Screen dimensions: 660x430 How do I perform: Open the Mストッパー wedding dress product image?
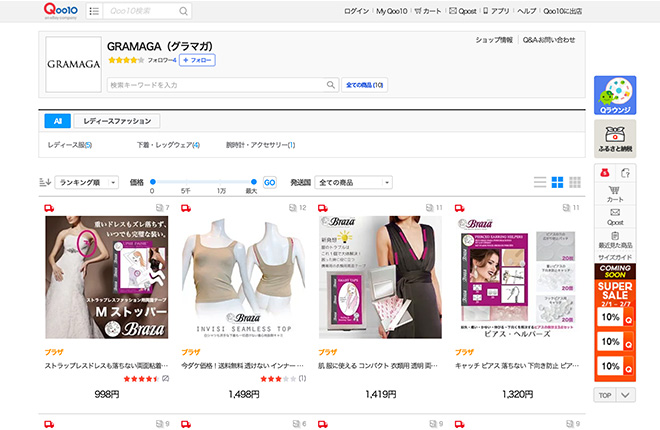click(x=107, y=277)
